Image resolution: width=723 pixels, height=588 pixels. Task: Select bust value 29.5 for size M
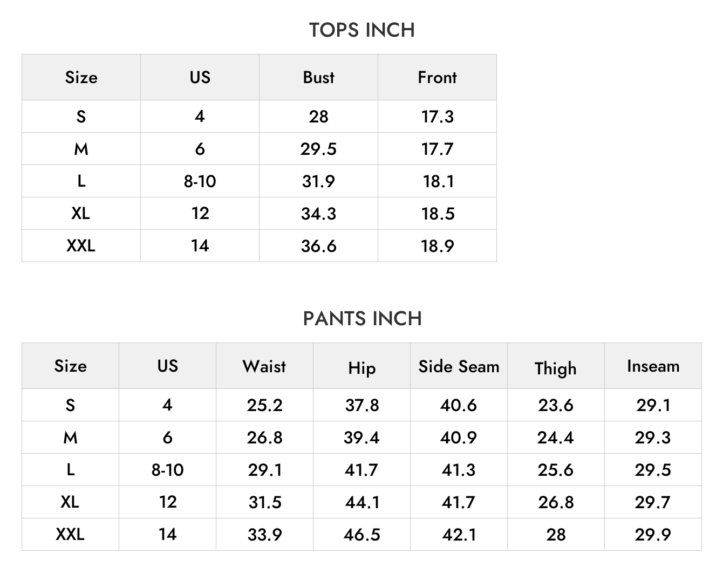[318, 149]
